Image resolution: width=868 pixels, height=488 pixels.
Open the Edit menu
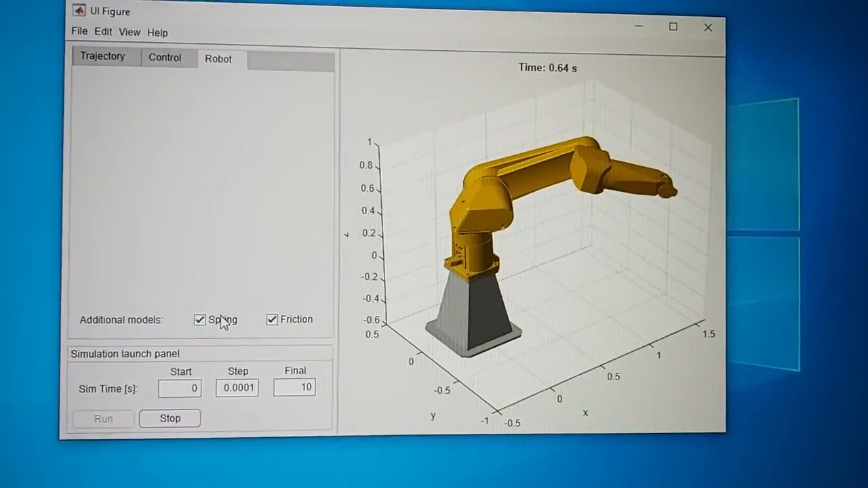click(x=103, y=32)
